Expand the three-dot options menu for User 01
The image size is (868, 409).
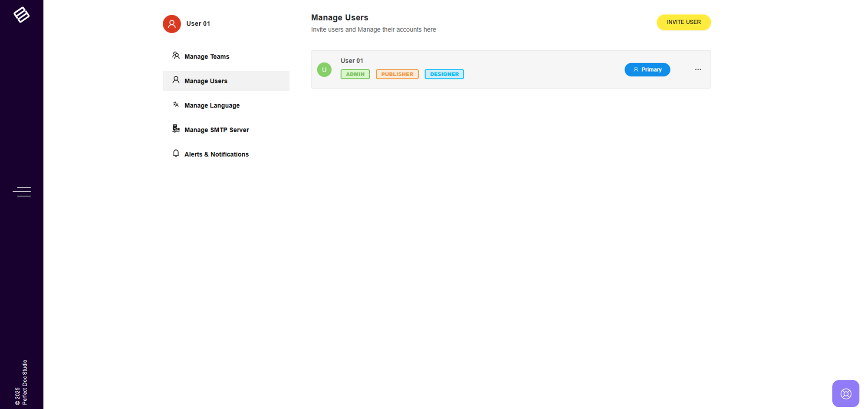coord(698,70)
